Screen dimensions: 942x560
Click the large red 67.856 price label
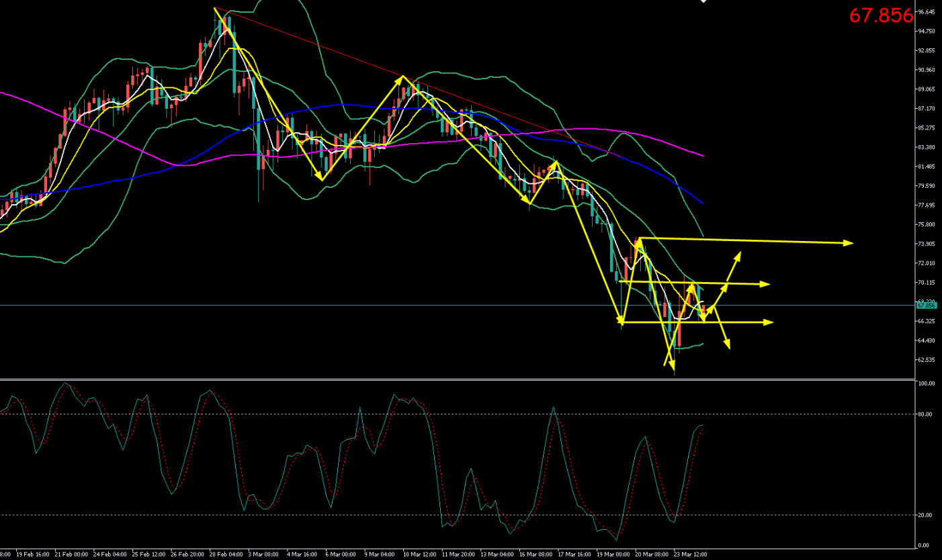coord(881,15)
